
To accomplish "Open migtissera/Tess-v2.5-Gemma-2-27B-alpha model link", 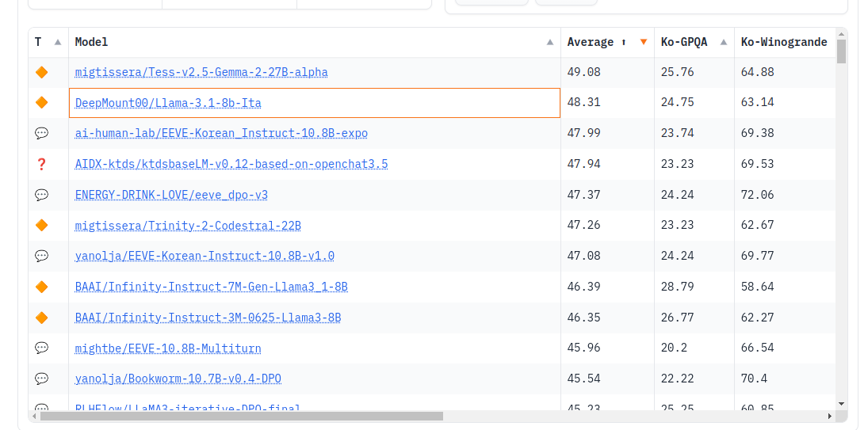I will (201, 72).
